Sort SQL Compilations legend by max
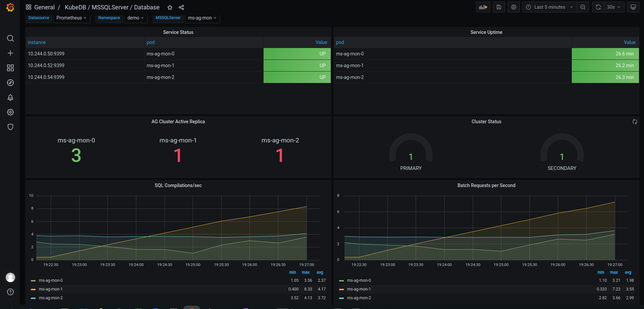The width and height of the screenshot is (644, 309). click(x=306, y=272)
